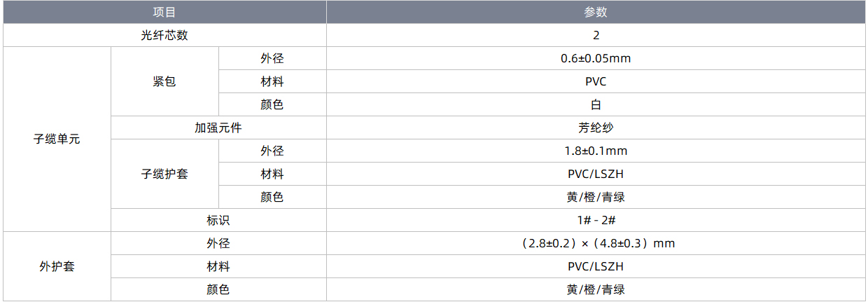The height and width of the screenshot is (302, 868).
Task: Click the 参数 column header
Action: 596,12
